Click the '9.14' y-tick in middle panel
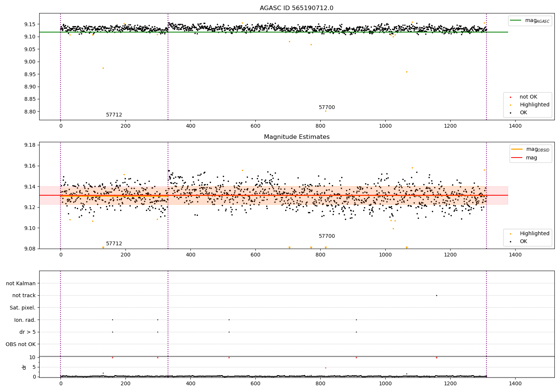This screenshot has width=560, height=392. 30,187
